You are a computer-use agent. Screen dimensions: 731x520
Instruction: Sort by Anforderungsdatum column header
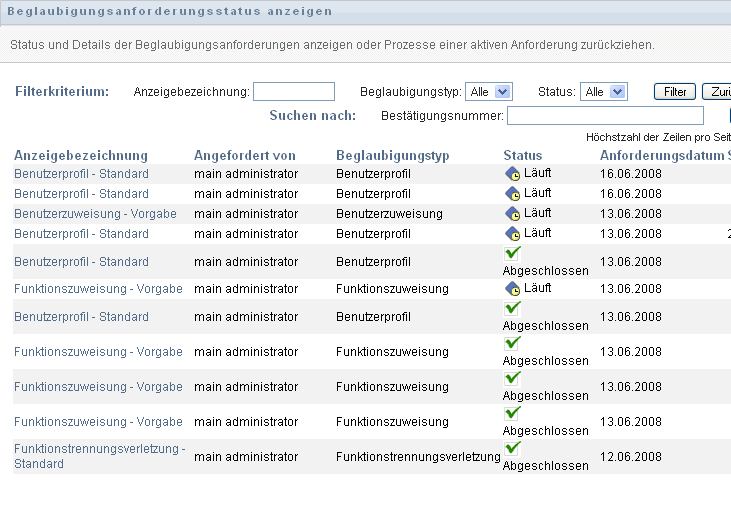pos(662,155)
